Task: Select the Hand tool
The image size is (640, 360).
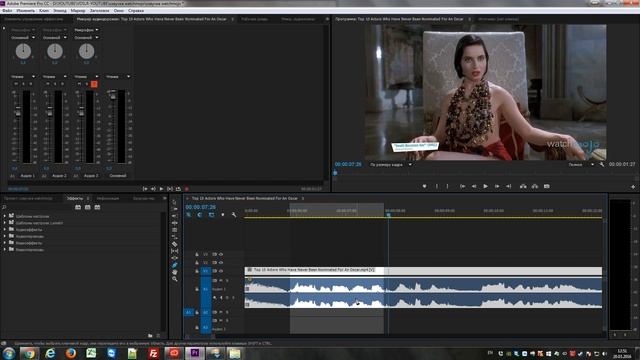Action: (x=175, y=272)
